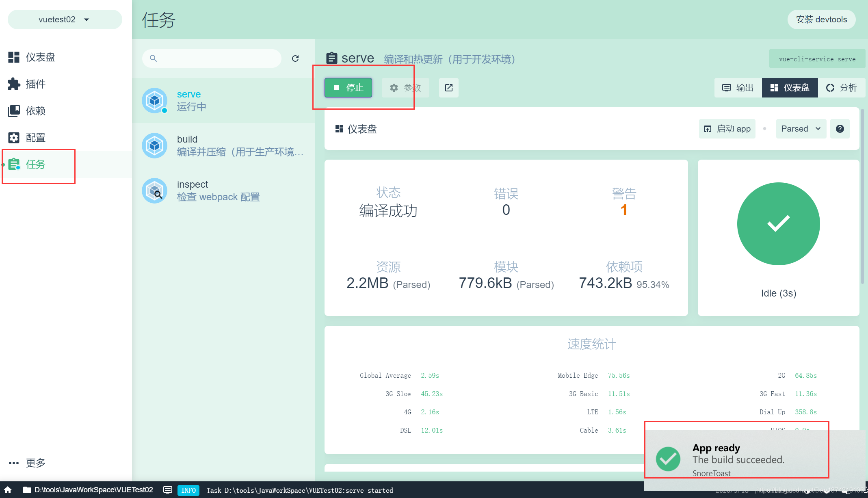The image size is (868, 498).
Task: Click the build task cube icon
Action: pyautogui.click(x=155, y=145)
